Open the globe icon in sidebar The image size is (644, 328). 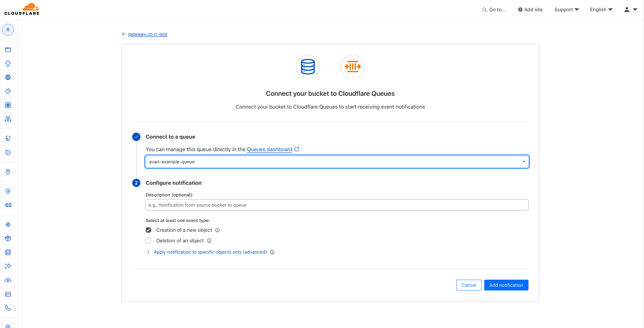pos(8,77)
